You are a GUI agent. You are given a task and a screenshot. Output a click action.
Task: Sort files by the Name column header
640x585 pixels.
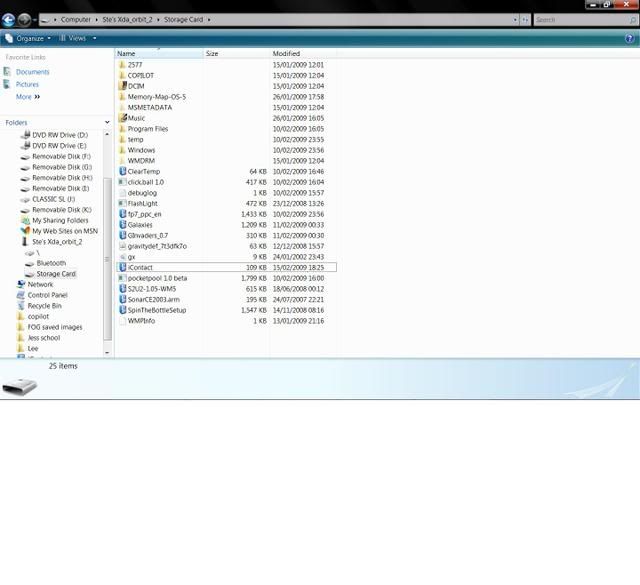coord(126,53)
